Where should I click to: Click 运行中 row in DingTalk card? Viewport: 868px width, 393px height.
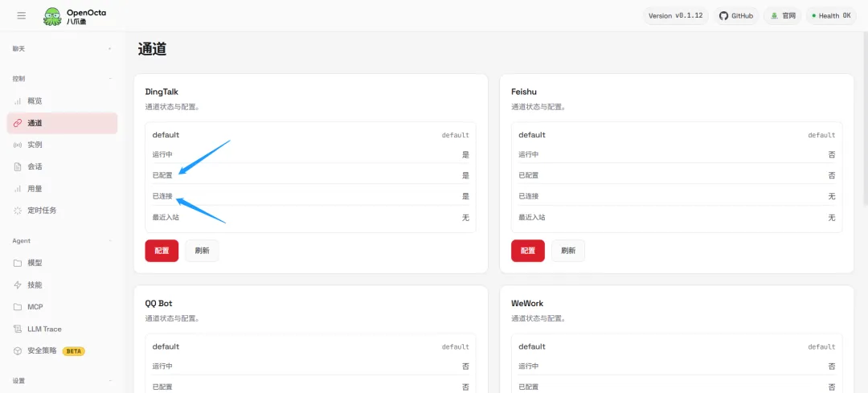pos(310,155)
